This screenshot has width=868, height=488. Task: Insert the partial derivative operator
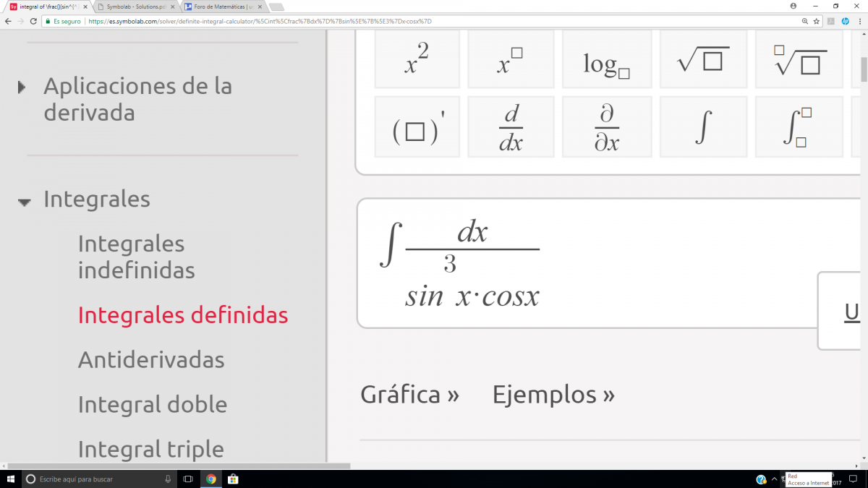coord(606,127)
